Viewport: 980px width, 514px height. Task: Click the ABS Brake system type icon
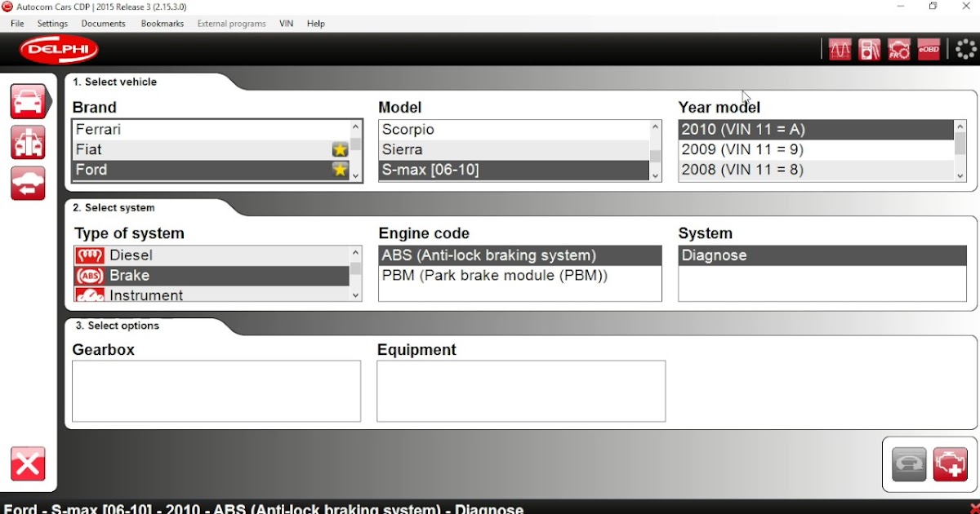(89, 276)
